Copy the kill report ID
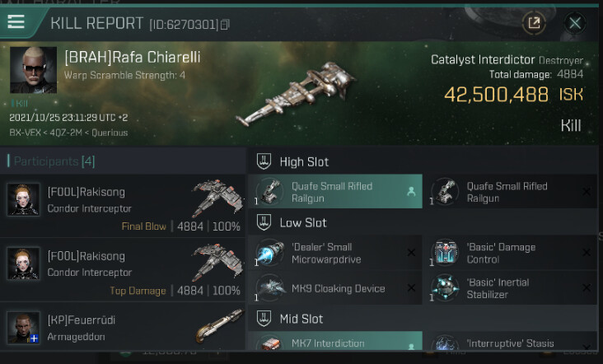 coord(226,25)
